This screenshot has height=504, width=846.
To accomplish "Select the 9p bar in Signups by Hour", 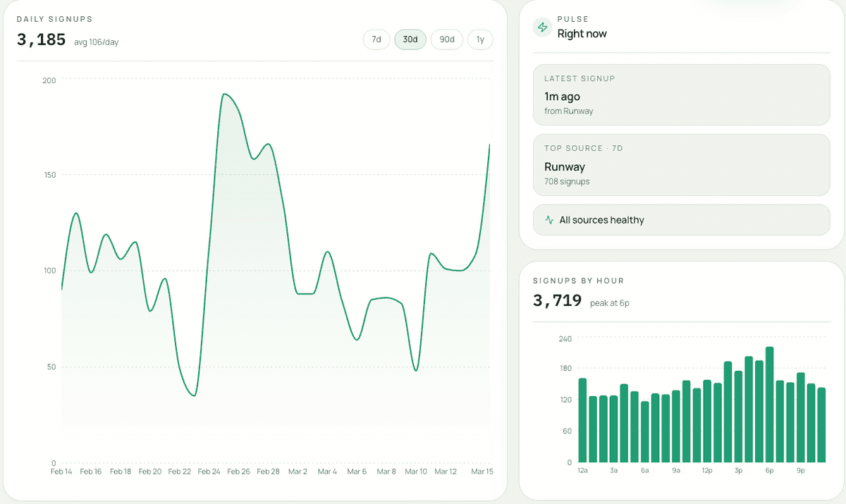I will pyautogui.click(x=800, y=417).
